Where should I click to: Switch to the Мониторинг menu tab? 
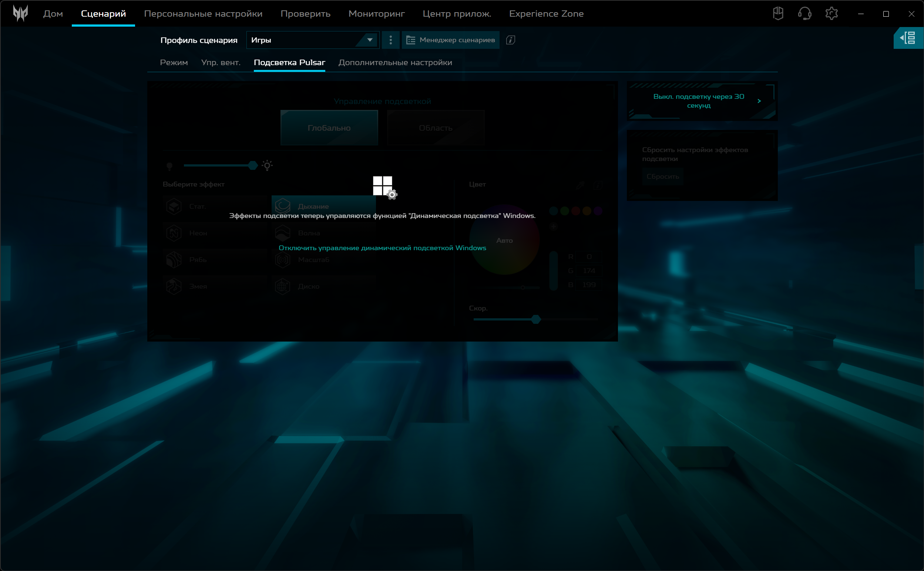tap(376, 14)
